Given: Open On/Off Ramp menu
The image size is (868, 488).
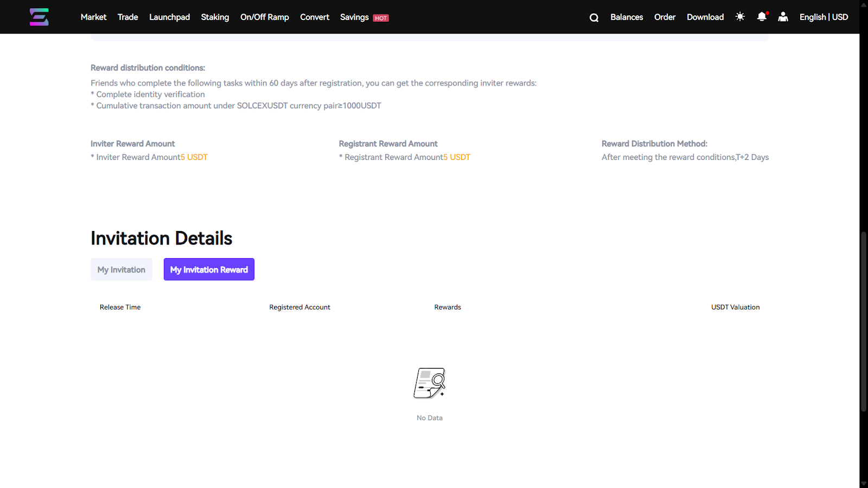Looking at the screenshot, I should point(264,17).
